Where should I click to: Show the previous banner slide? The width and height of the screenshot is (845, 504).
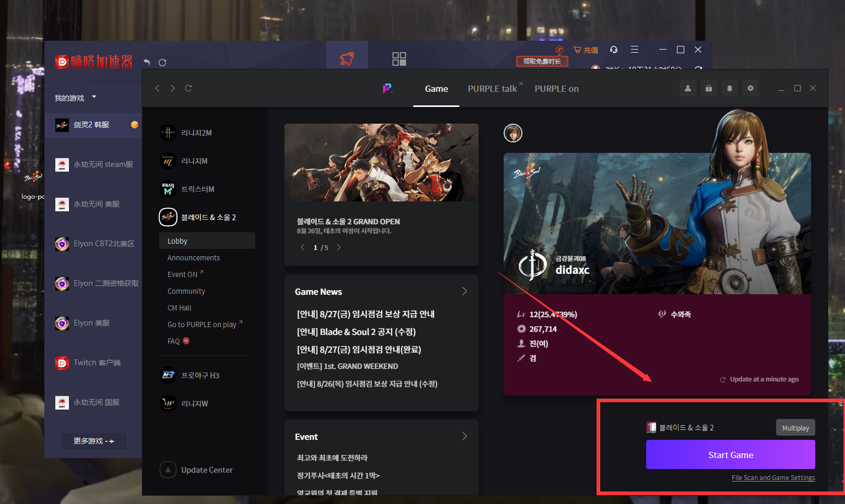[x=303, y=247]
